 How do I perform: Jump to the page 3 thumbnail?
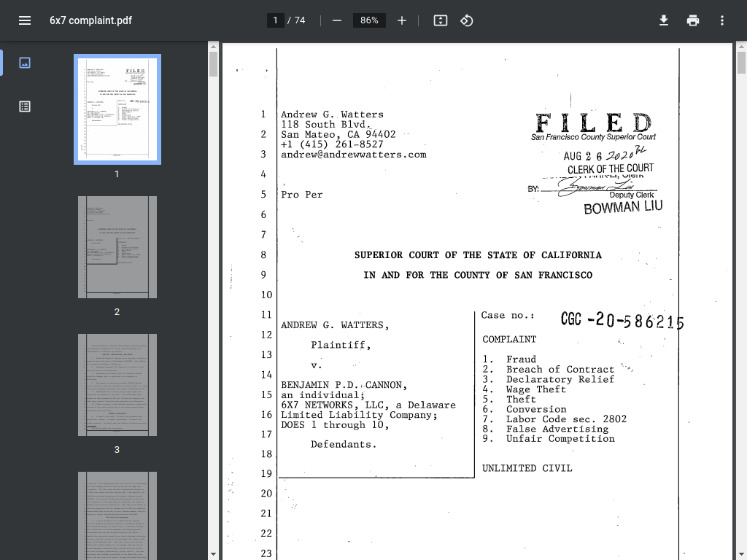coord(117,385)
